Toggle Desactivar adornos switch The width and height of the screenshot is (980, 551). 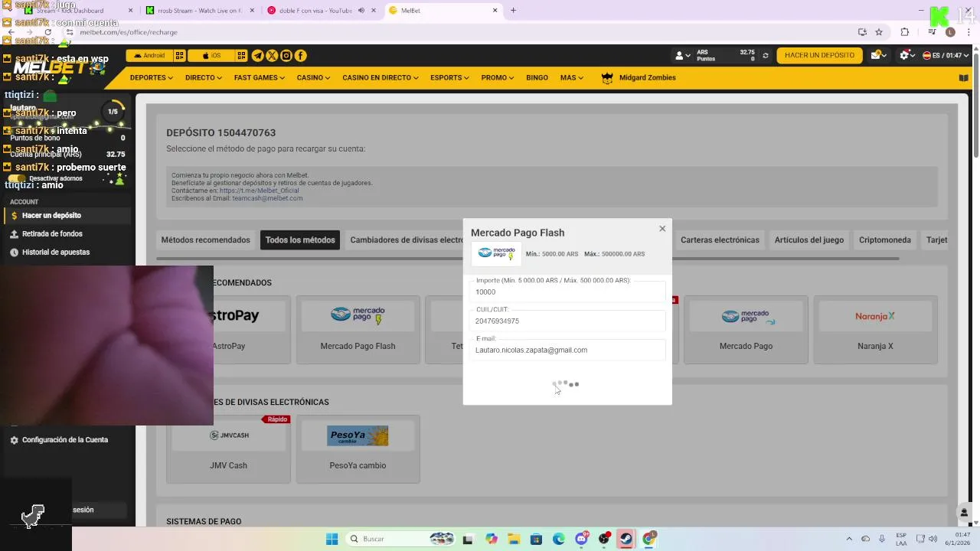click(16, 178)
